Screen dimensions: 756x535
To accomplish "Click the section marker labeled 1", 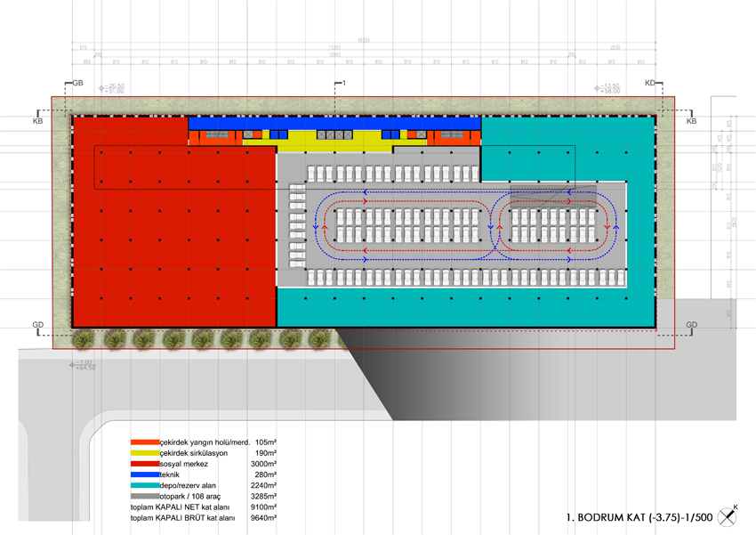I will 342,83.
